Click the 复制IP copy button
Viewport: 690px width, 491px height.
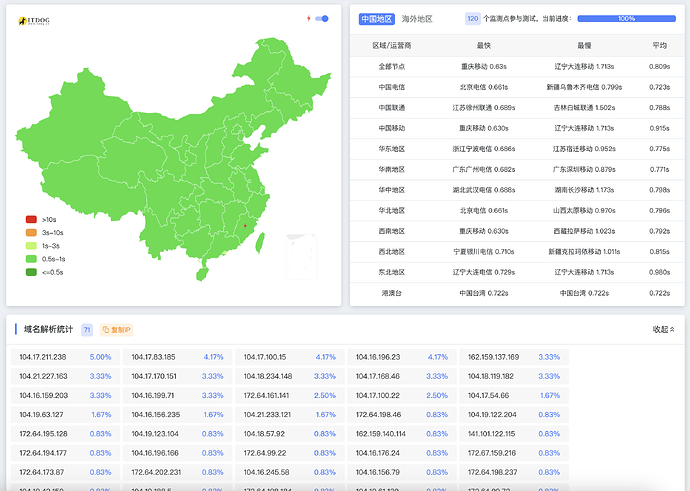click(117, 329)
